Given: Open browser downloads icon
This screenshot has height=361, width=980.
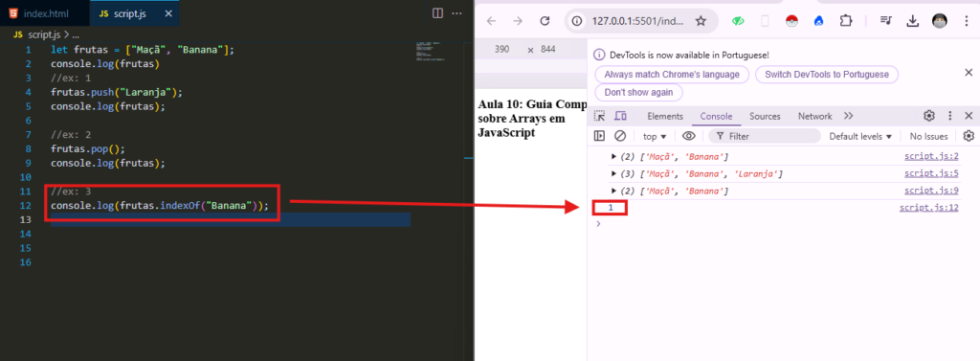Looking at the screenshot, I should [x=912, y=21].
